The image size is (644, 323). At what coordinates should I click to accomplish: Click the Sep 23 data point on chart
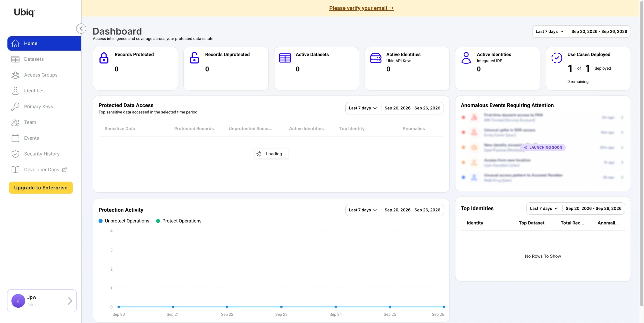(x=281, y=307)
